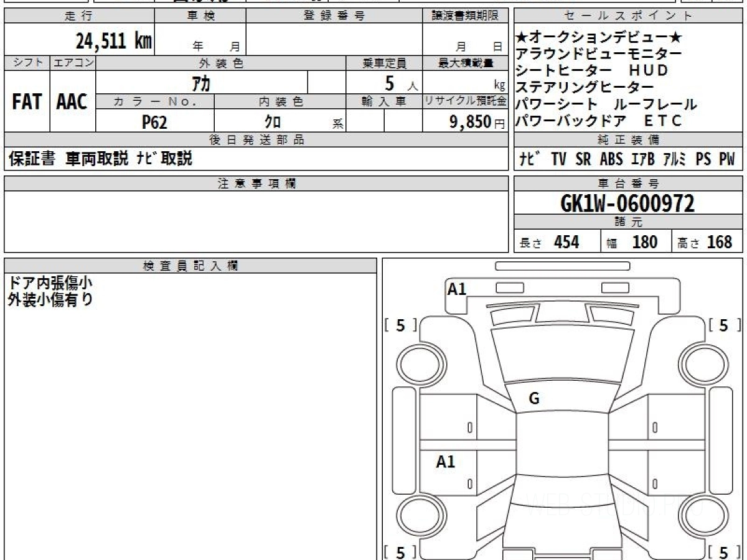747x560 pixels.
Task: Select the パワーシート ルーフレール line
Action: 606,105
